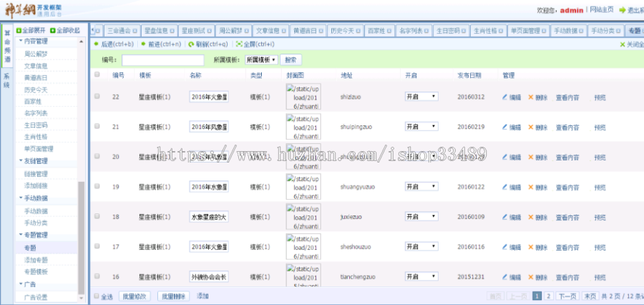The height and width of the screenshot is (305, 644).
Task: Open the 网站主页 link in header
Action: [x=602, y=10]
